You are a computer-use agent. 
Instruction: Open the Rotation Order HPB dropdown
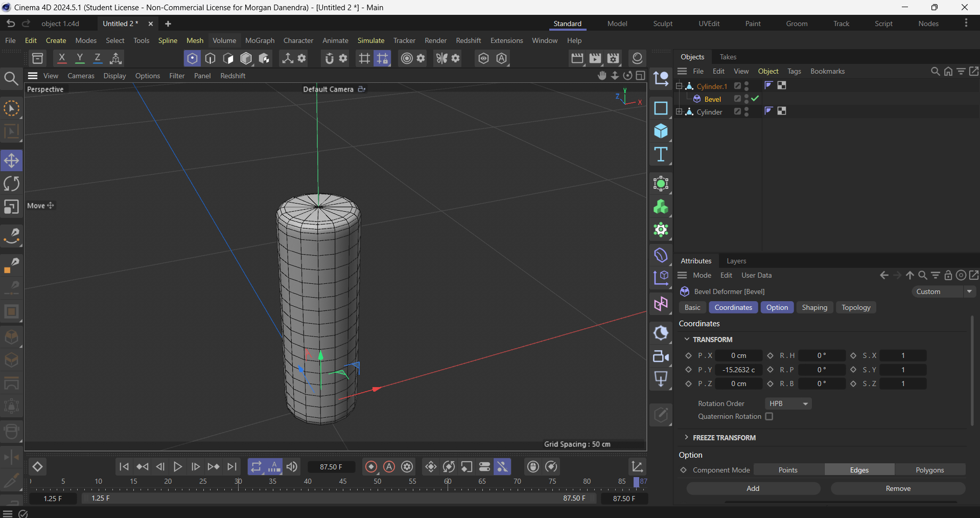[788, 403]
